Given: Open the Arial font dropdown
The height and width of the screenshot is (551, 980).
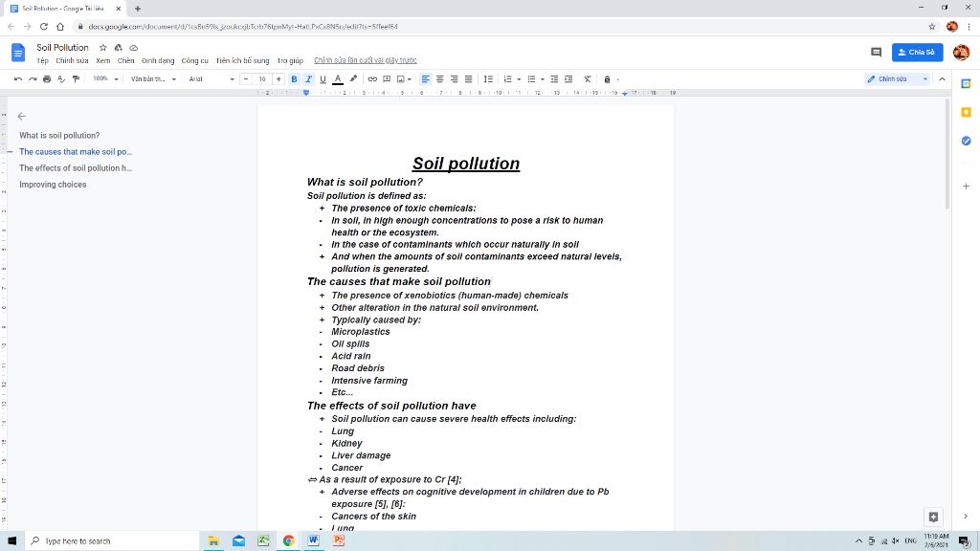Looking at the screenshot, I should pos(212,79).
